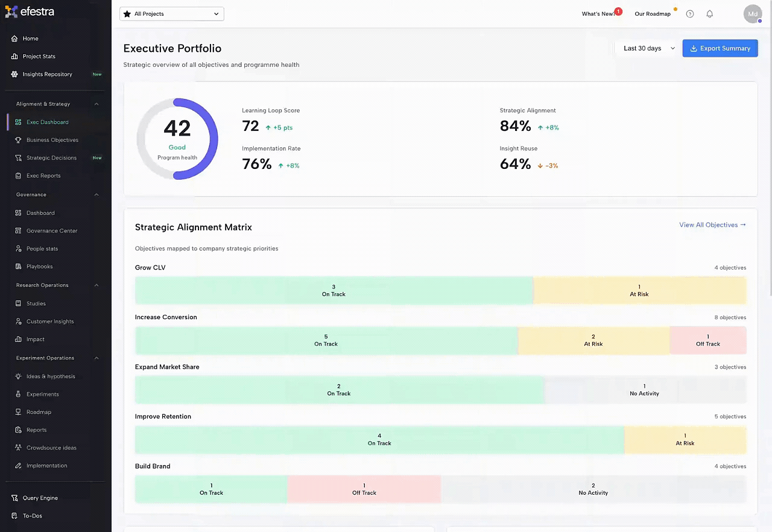Click the Off Track segment in Build Brand
The height and width of the screenshot is (532, 772).
[364, 489]
